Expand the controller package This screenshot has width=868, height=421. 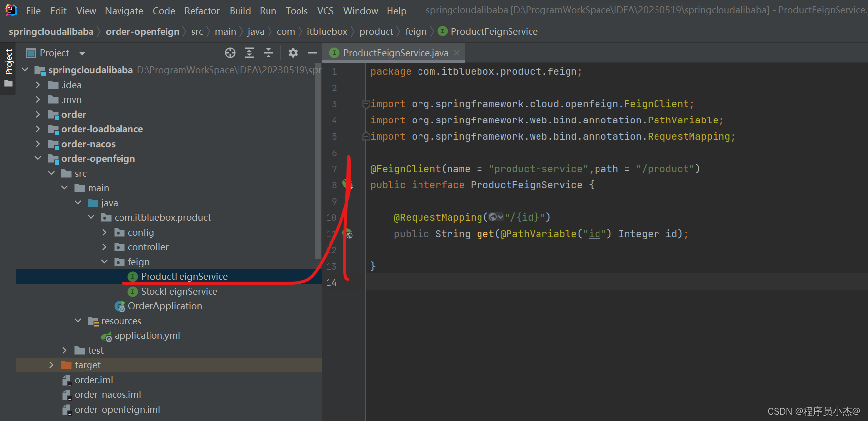[x=104, y=247]
